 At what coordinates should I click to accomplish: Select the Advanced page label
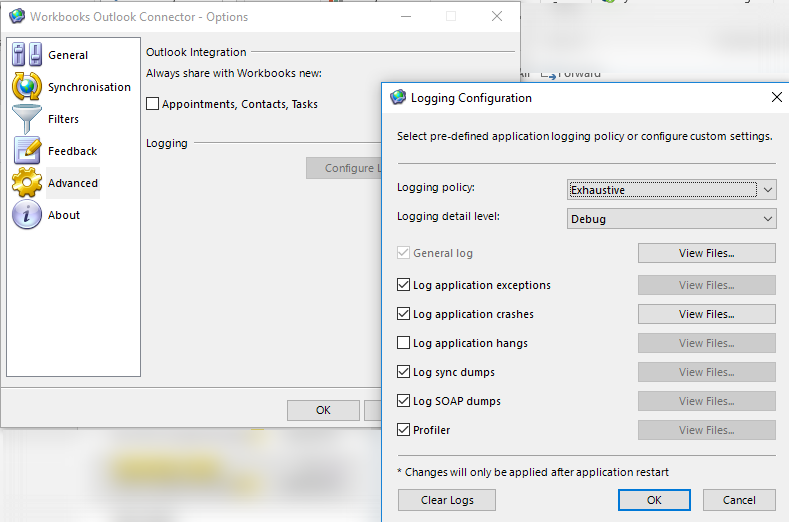(73, 183)
